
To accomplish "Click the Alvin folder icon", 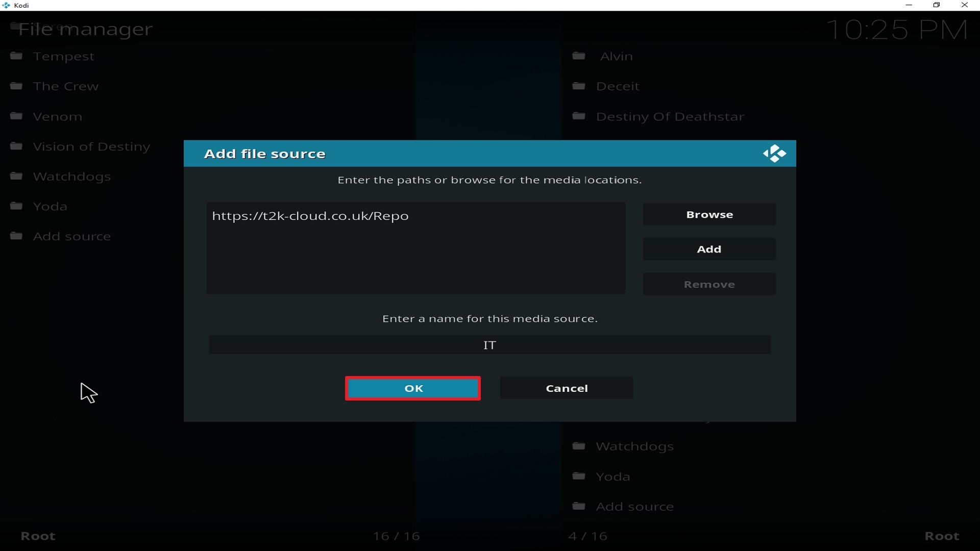I will [x=579, y=56].
